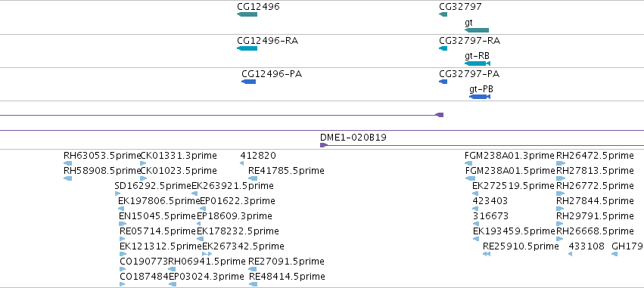Click the RH63053.5prime EST label
This screenshot has width=644, height=288.
point(102,156)
